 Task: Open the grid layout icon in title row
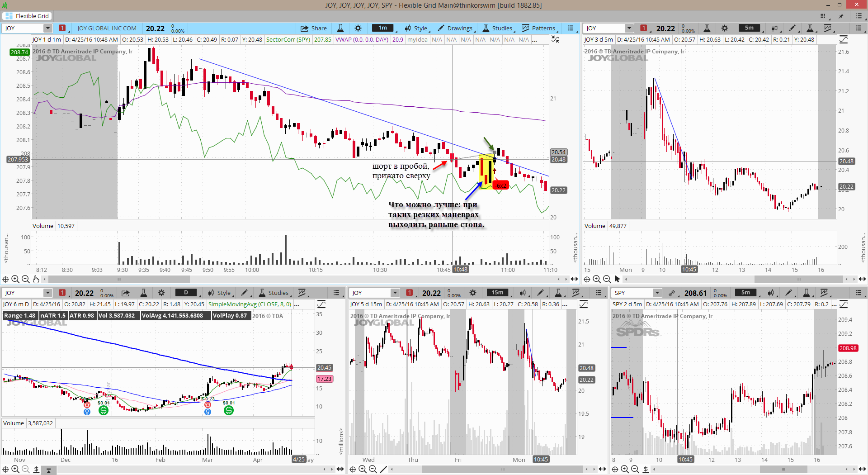click(x=823, y=16)
